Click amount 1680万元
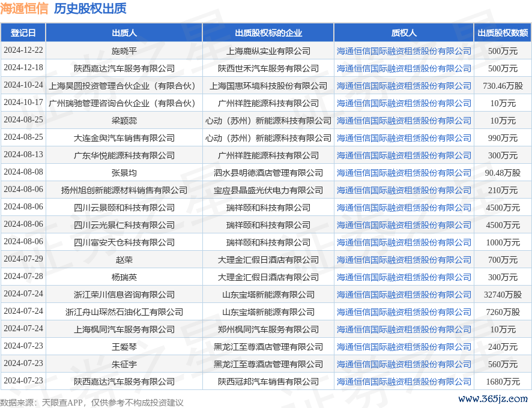 (503, 382)
